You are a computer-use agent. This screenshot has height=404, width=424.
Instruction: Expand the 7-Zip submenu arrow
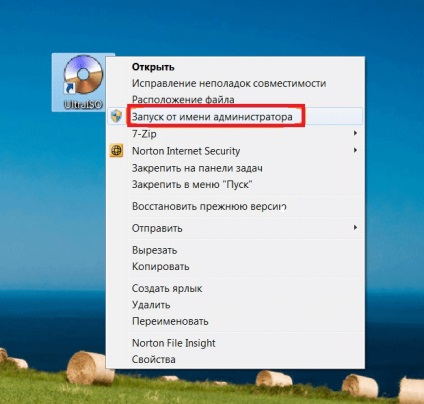pos(355,133)
